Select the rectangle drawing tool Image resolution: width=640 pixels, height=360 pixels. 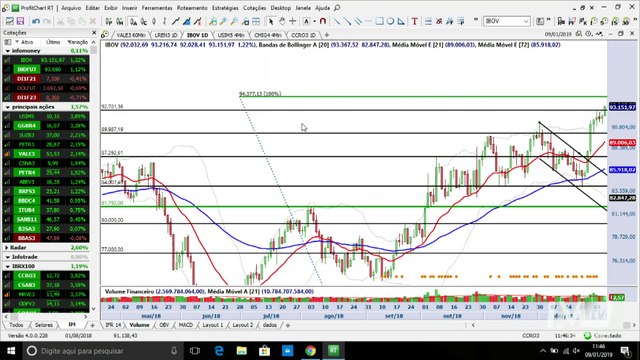pyautogui.click(x=380, y=21)
